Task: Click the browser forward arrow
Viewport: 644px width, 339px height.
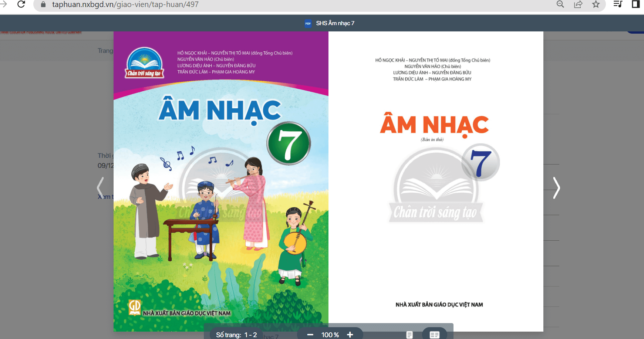Action: 3,4
